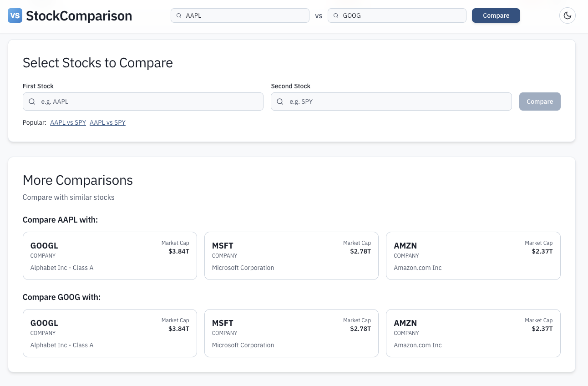588x386 pixels.
Task: Select the AMZN Amazon.com Inc card under Compare GOOG with
Action: [x=473, y=333]
